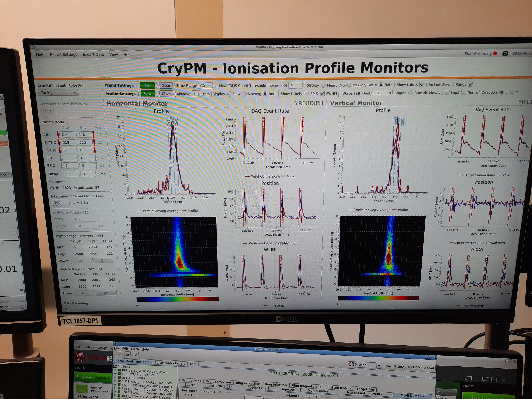The image size is (532, 399).
Task: Click the filter funnel icon in ParamModi
Action: click(x=136, y=354)
